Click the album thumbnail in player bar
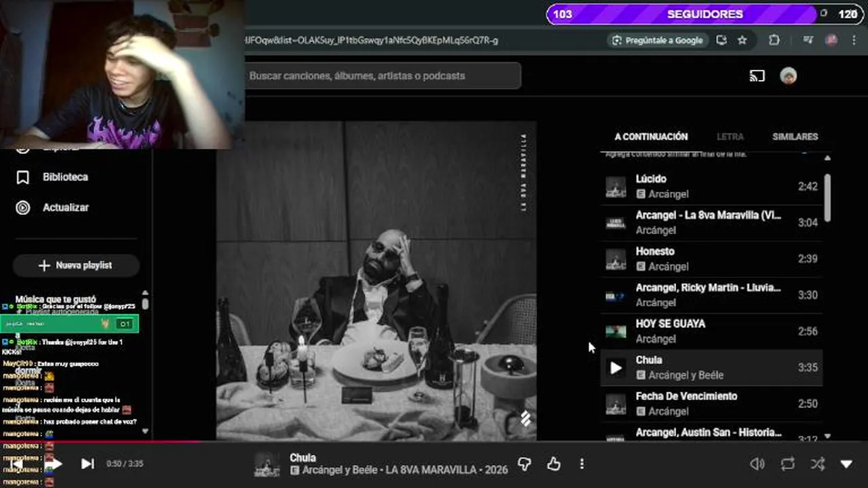 click(267, 464)
